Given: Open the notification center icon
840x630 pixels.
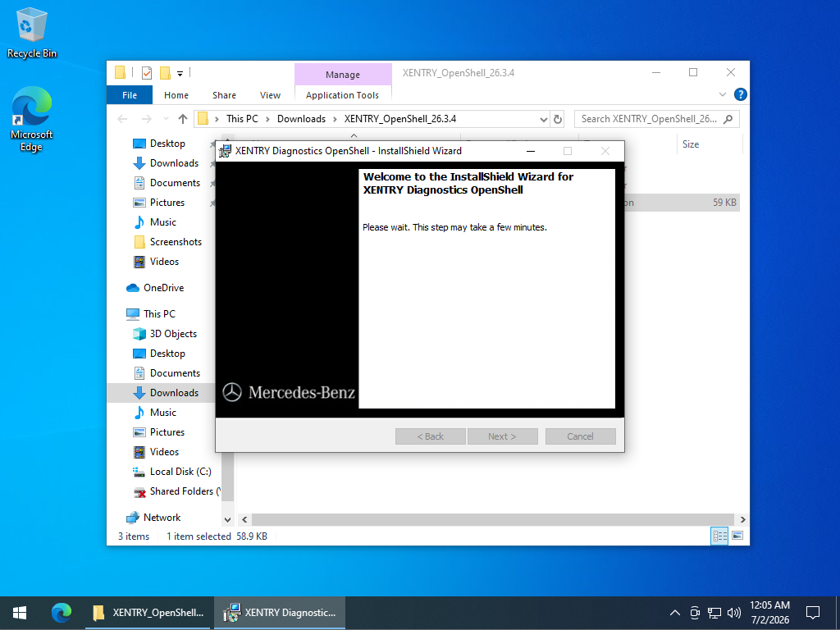Looking at the screenshot, I should [x=813, y=612].
